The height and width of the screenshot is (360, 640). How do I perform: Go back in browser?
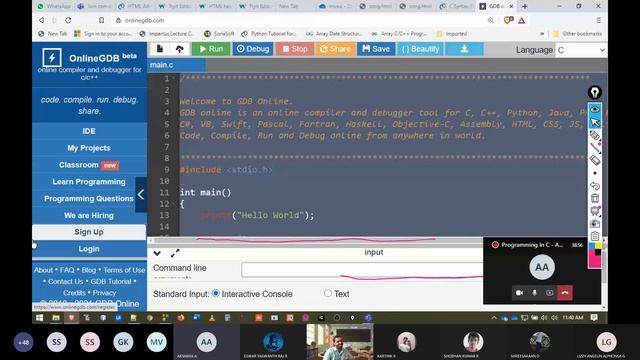41,20
